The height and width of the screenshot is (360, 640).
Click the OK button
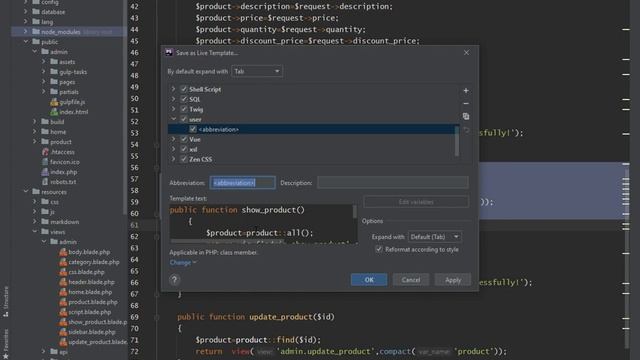[369, 280]
